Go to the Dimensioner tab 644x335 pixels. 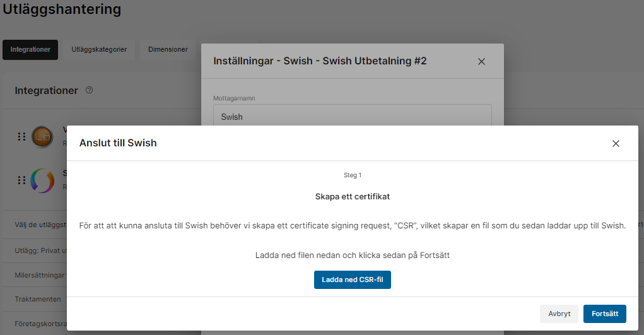tap(168, 50)
